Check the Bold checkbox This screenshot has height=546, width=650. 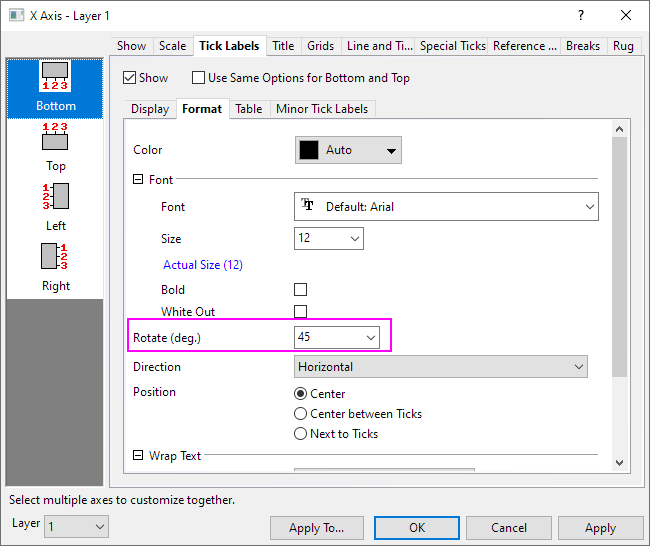[x=300, y=290]
